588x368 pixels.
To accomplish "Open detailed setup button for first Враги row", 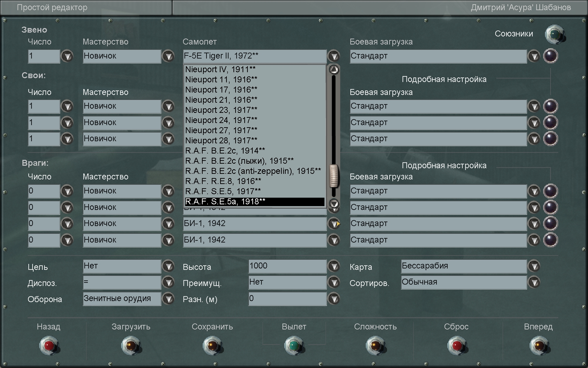I will pos(551,191).
